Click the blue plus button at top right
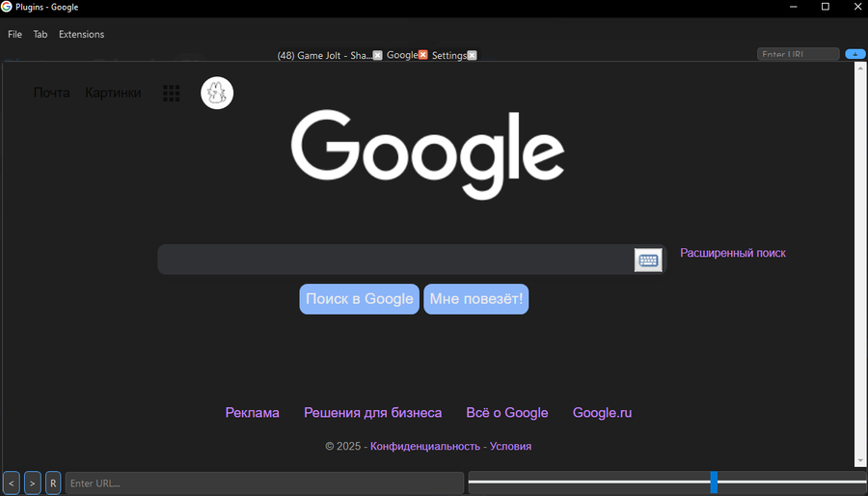This screenshot has height=496, width=868. (x=855, y=54)
